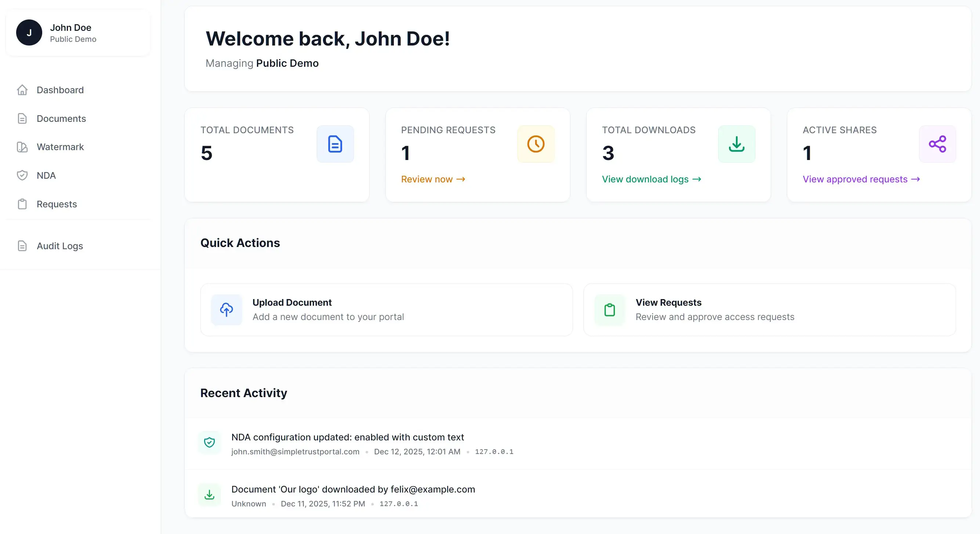Click the NDA shield icon
980x534 pixels.
[22, 175]
